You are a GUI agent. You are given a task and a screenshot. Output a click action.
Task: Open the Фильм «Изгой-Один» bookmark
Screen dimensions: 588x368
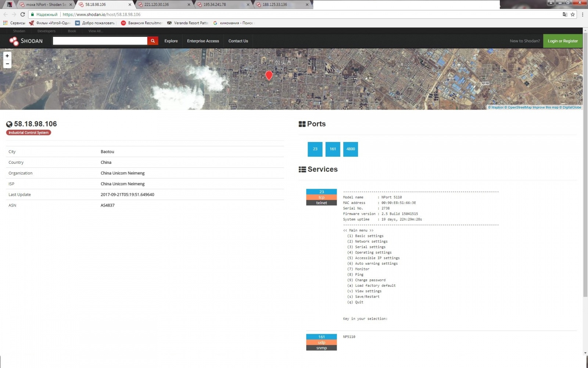point(50,23)
